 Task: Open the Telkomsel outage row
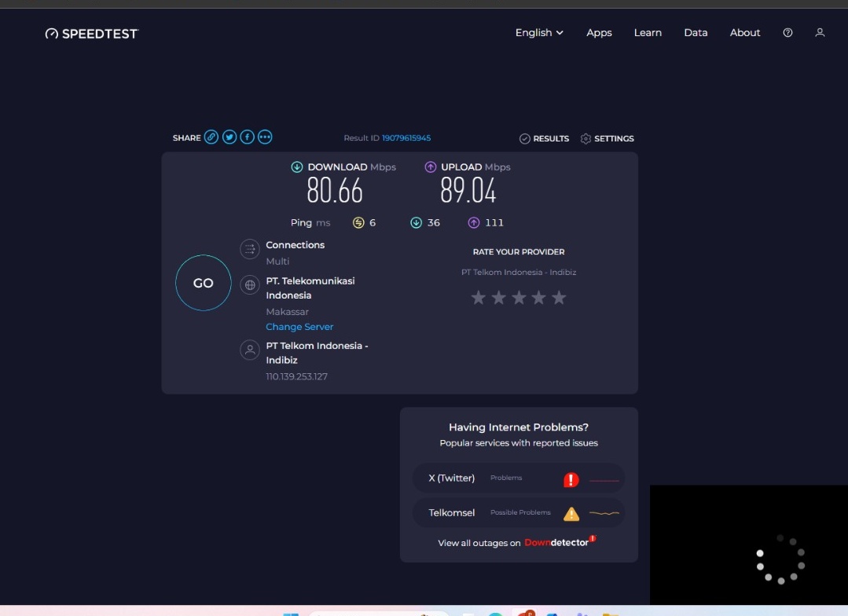click(519, 513)
